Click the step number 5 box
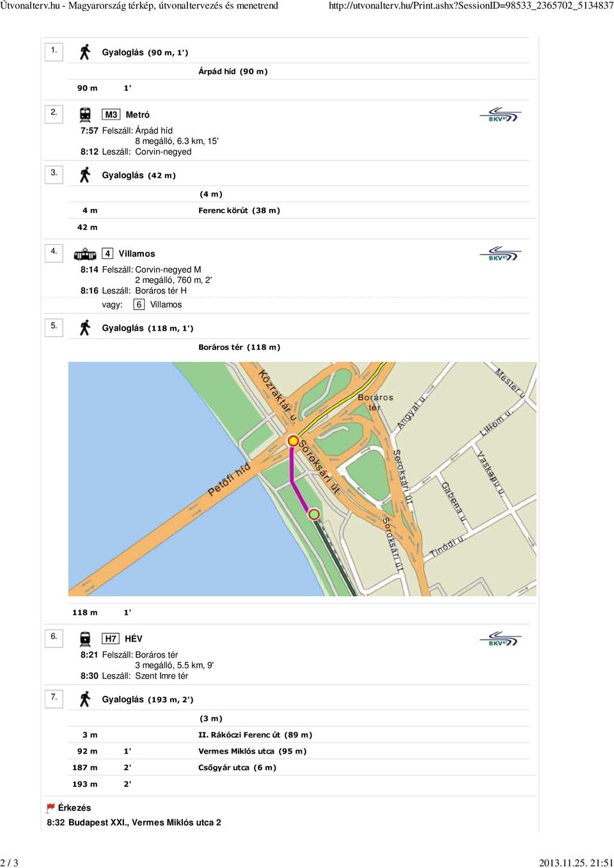Viewport: 614px width, 868px height. [x=54, y=326]
